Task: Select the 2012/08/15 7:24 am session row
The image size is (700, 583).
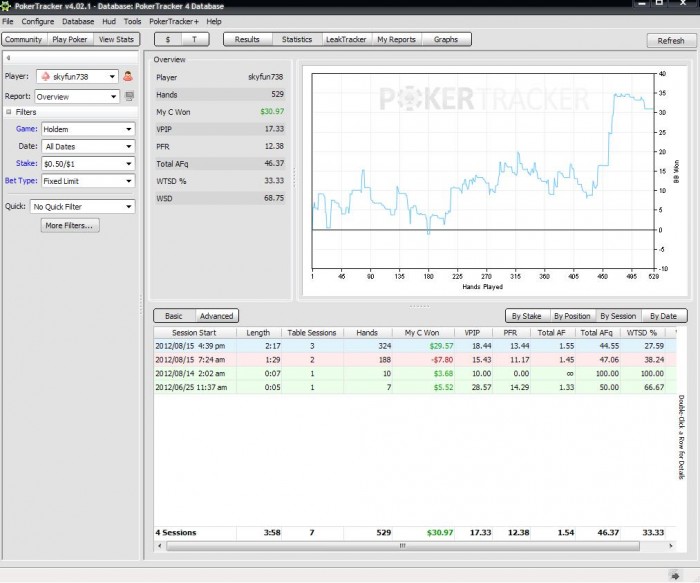Action: (415, 360)
